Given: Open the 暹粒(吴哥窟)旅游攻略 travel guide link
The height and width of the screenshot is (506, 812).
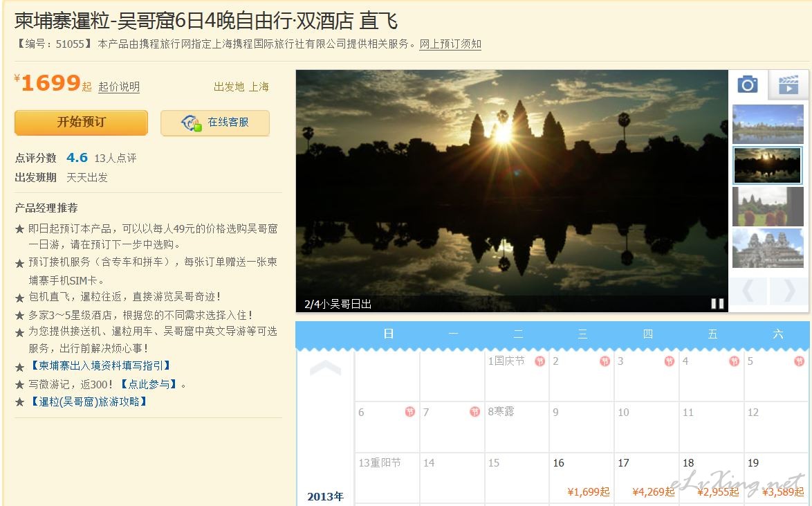Looking at the screenshot, I should coord(89,401).
